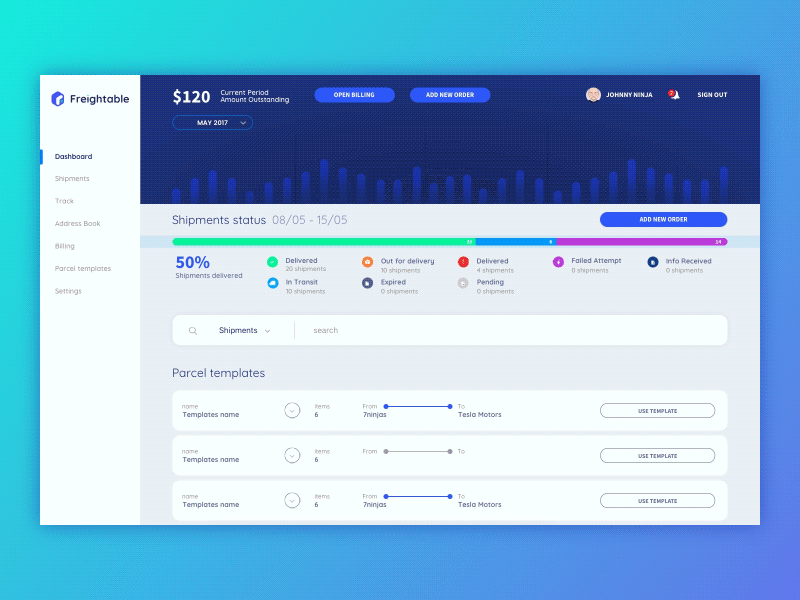Click USE TEMPLATE on the first template
Image resolution: width=800 pixels, height=600 pixels.
point(657,410)
